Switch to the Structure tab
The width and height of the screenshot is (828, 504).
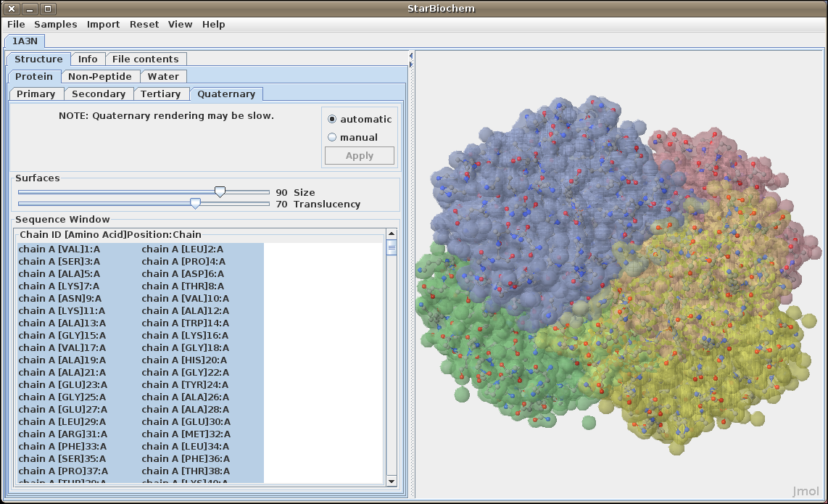coord(38,59)
